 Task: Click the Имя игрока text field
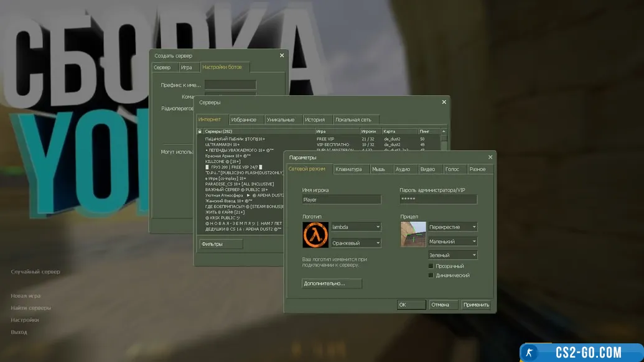click(341, 200)
